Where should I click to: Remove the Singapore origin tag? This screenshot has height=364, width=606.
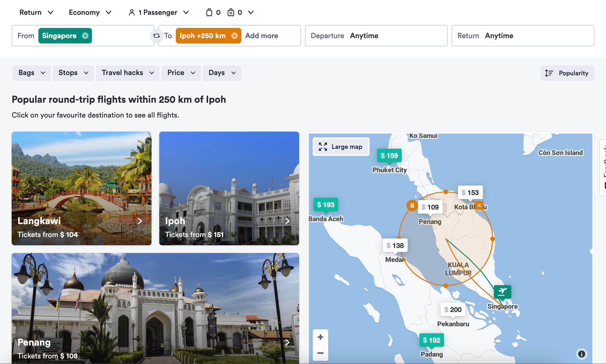(x=85, y=36)
